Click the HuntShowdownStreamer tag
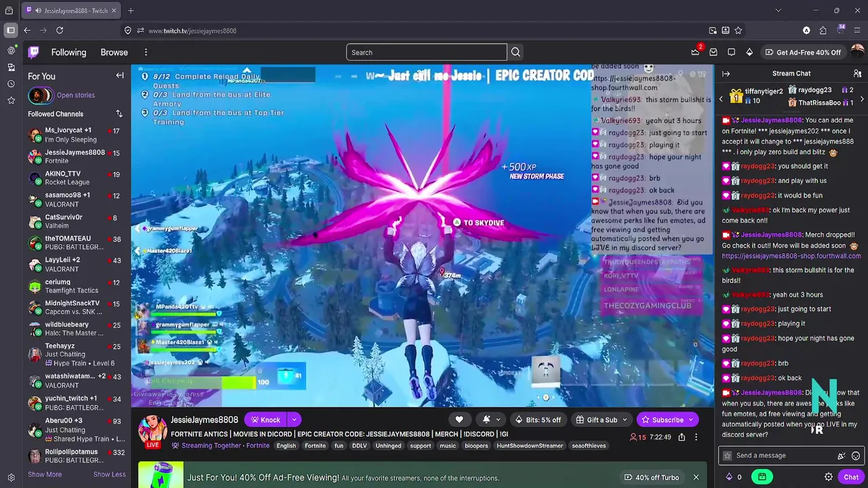The image size is (868, 488). point(530,446)
